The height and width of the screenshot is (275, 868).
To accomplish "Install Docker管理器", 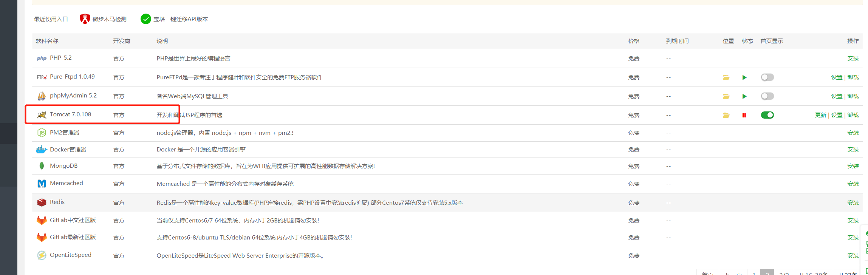I will tap(853, 149).
